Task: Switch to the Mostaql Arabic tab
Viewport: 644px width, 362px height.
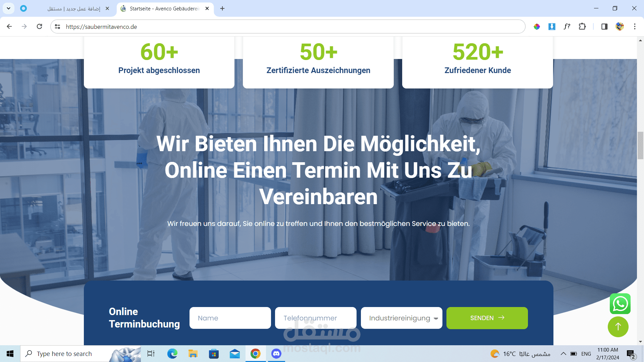Action: click(x=74, y=8)
